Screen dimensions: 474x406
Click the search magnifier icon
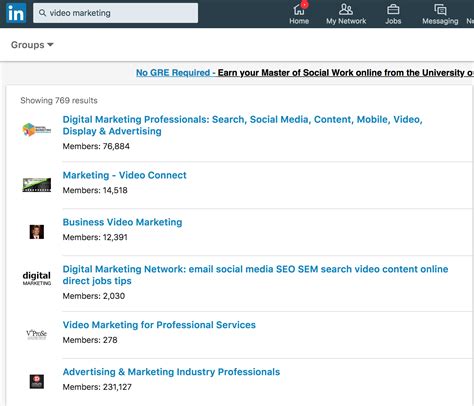pos(42,13)
